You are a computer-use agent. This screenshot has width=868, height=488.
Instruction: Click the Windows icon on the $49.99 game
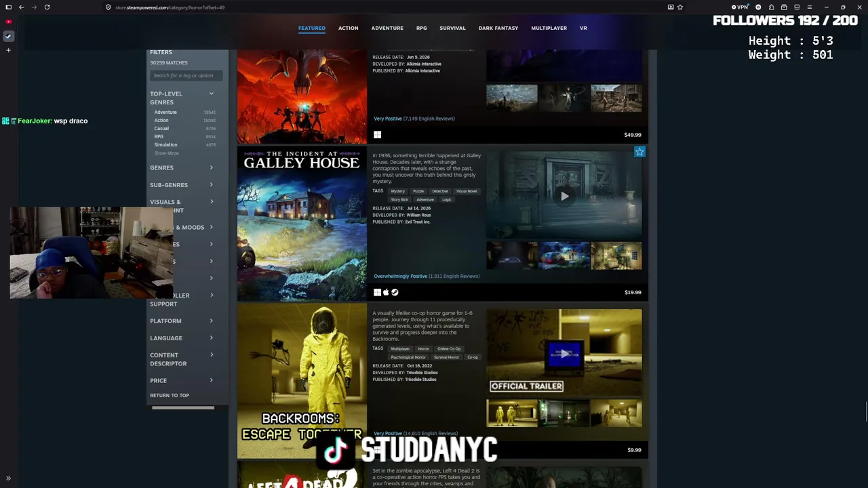coord(377,135)
